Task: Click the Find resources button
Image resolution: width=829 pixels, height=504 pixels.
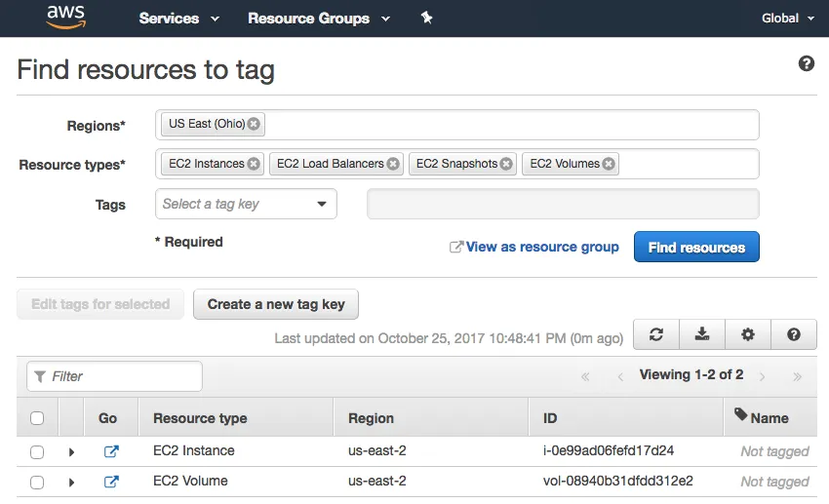Action: coord(696,248)
